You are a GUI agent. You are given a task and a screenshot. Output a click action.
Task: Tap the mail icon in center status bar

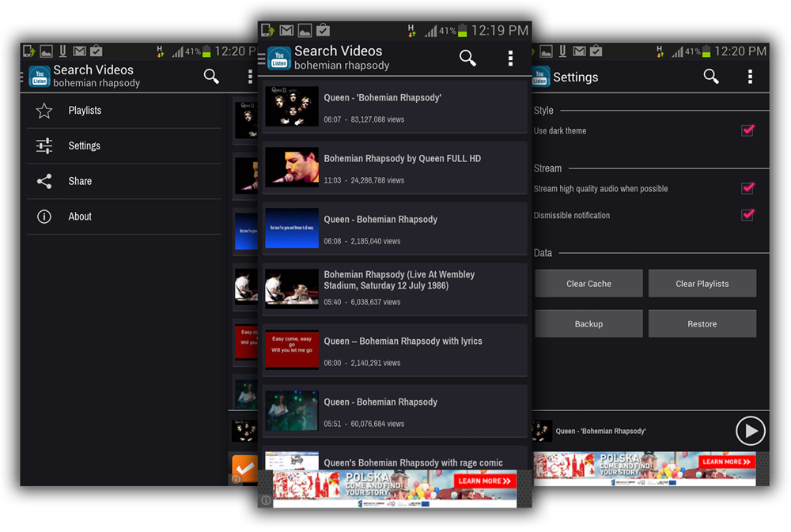pyautogui.click(x=286, y=31)
